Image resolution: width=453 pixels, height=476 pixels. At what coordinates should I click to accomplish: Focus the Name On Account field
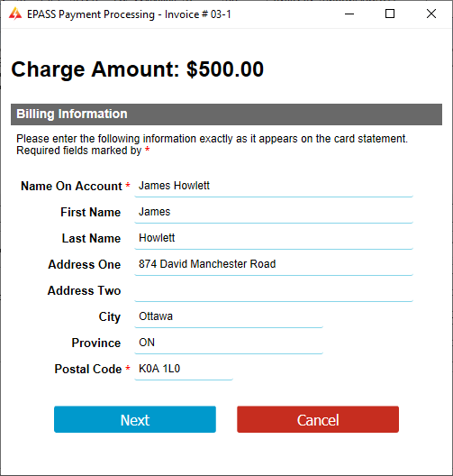(274, 186)
